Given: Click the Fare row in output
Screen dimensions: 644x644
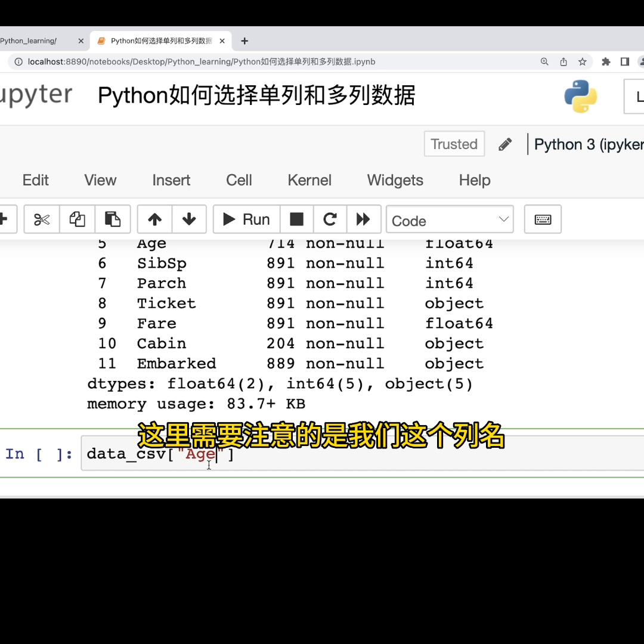Looking at the screenshot, I should coord(295,323).
